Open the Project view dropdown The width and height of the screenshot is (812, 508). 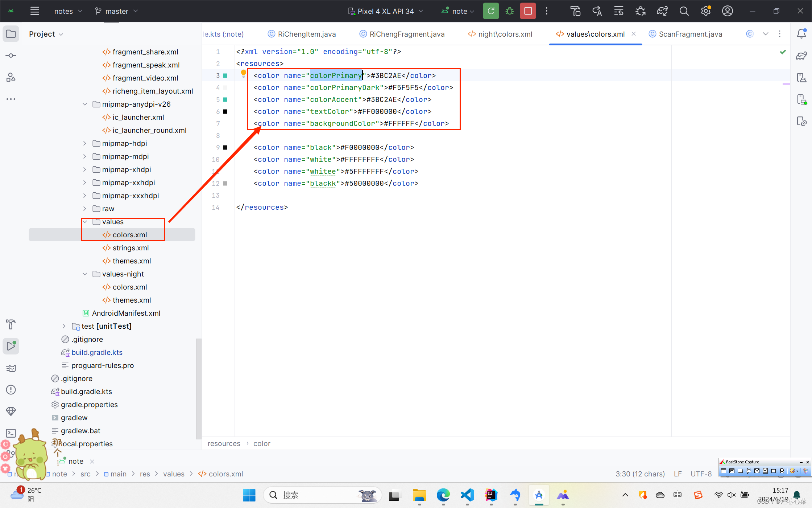coord(46,34)
